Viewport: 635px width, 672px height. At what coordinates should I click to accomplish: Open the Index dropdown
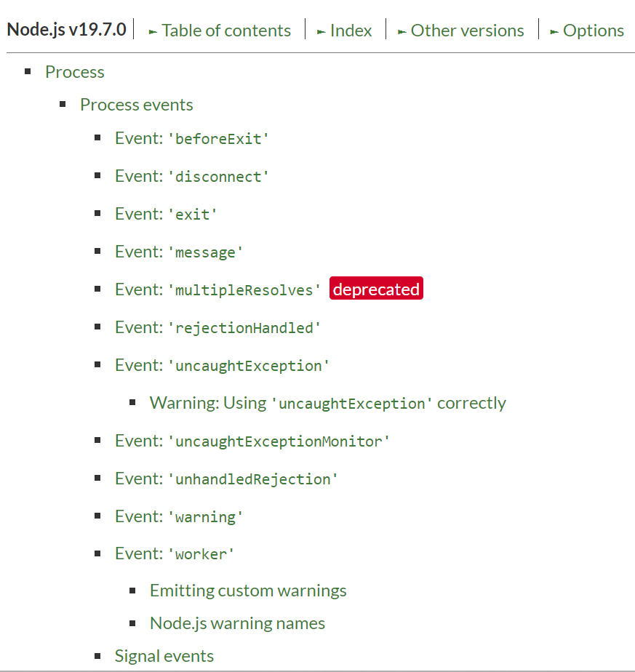[344, 31]
